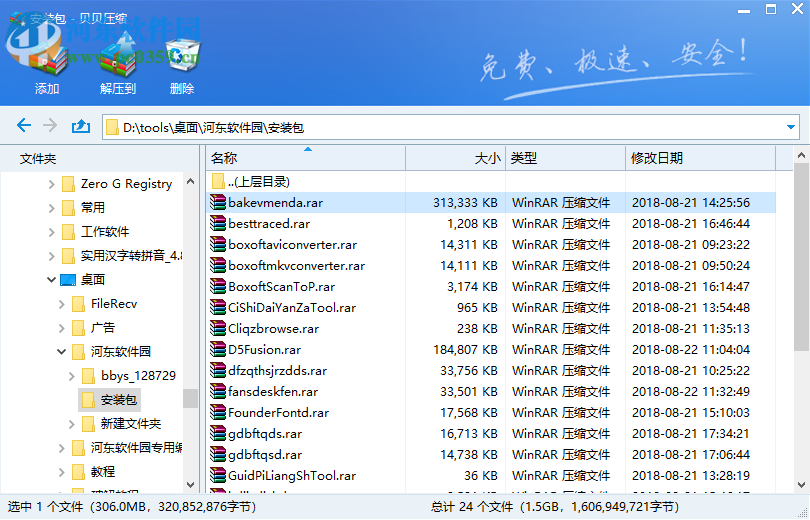Click folder tree scrollbar down arrow
Screen dimensions: 810x520
[190, 485]
